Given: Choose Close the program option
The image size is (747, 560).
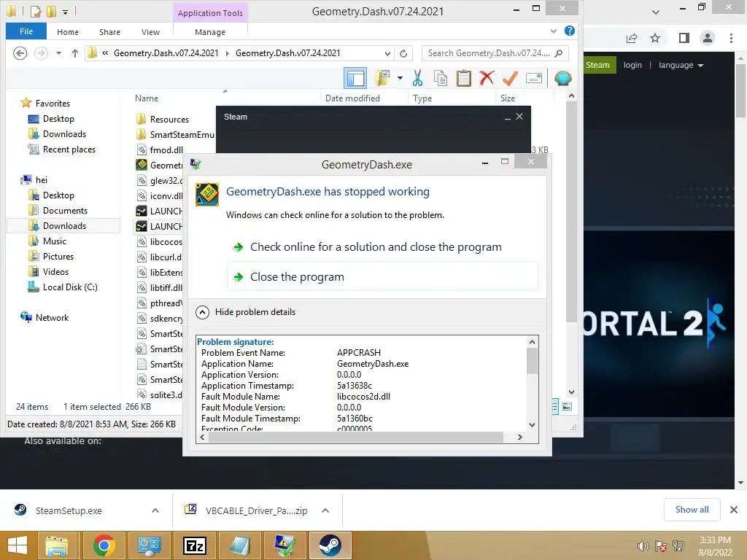Looking at the screenshot, I should coord(383,276).
